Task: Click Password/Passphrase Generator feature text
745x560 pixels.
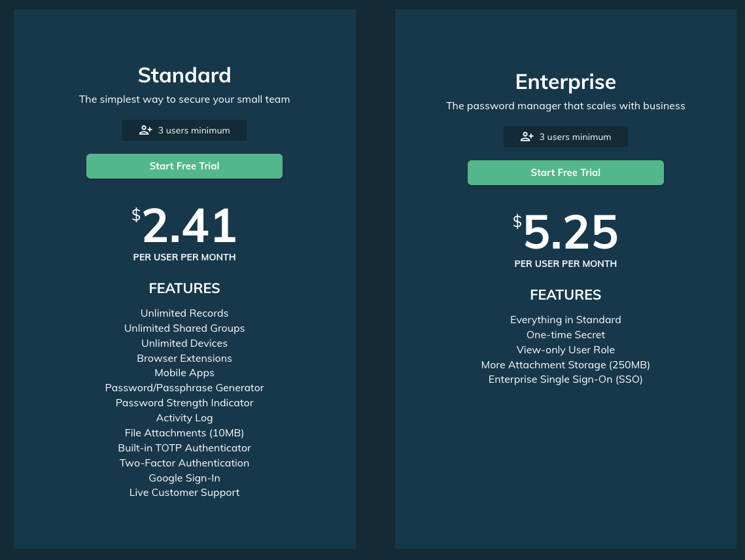Action: click(184, 388)
